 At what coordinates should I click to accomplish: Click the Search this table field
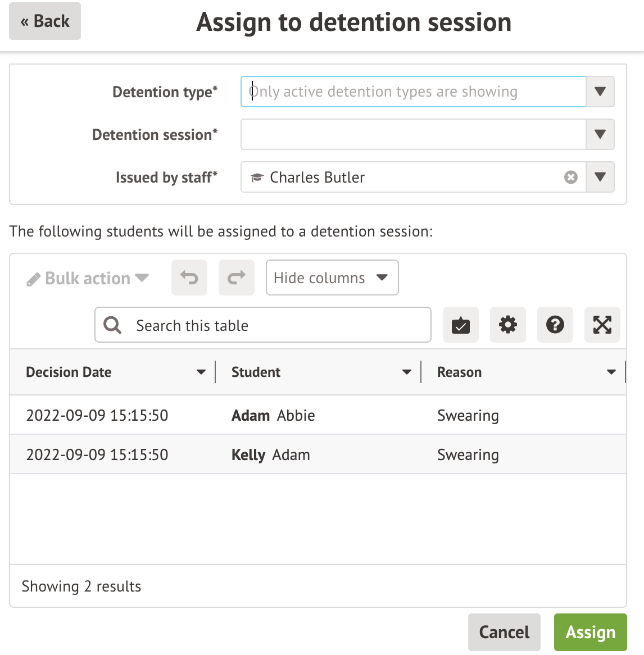(262, 325)
